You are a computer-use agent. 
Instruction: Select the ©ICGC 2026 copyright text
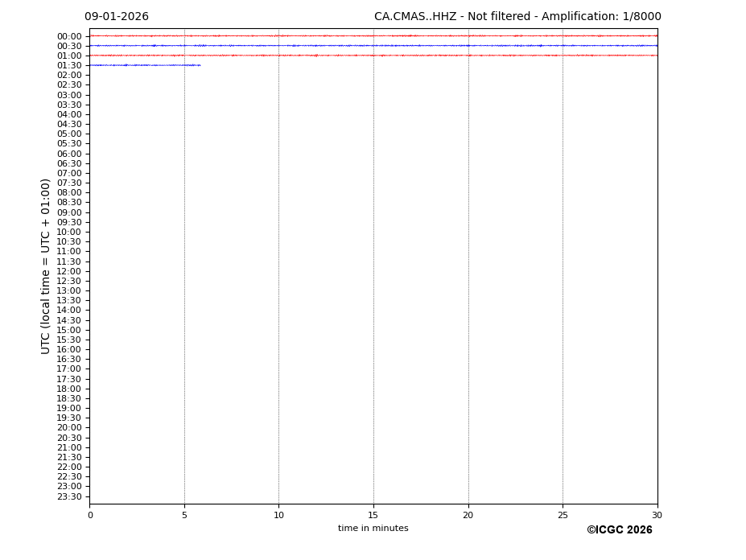[x=619, y=530]
